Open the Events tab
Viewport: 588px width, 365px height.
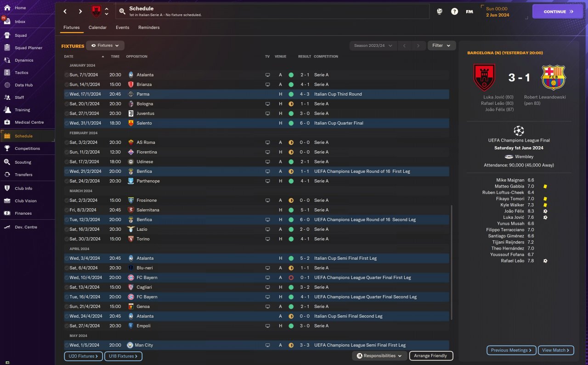[x=122, y=28]
